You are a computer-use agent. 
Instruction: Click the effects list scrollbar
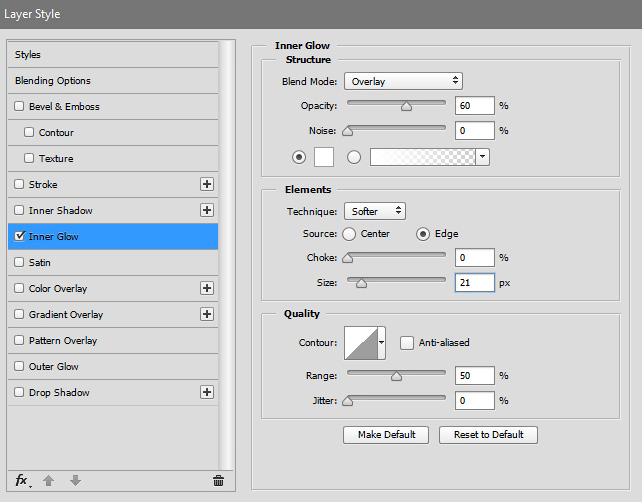(x=226, y=255)
